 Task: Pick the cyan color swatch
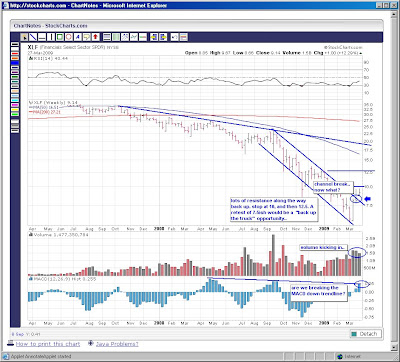coord(15,100)
